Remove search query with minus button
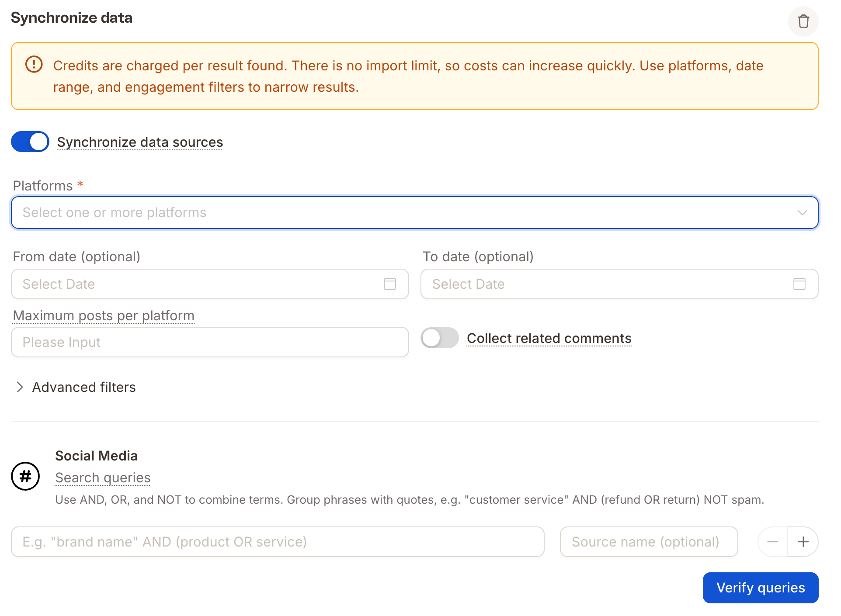The height and width of the screenshot is (616, 841). [773, 542]
